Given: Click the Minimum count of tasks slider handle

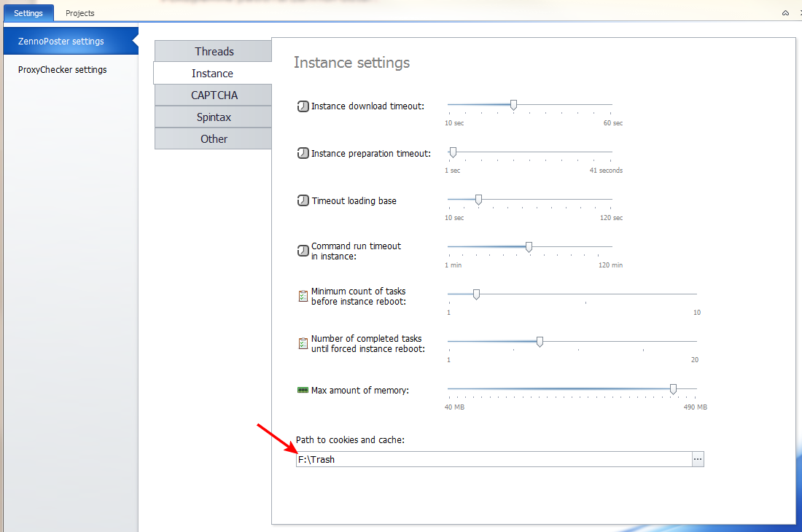Looking at the screenshot, I should point(476,294).
